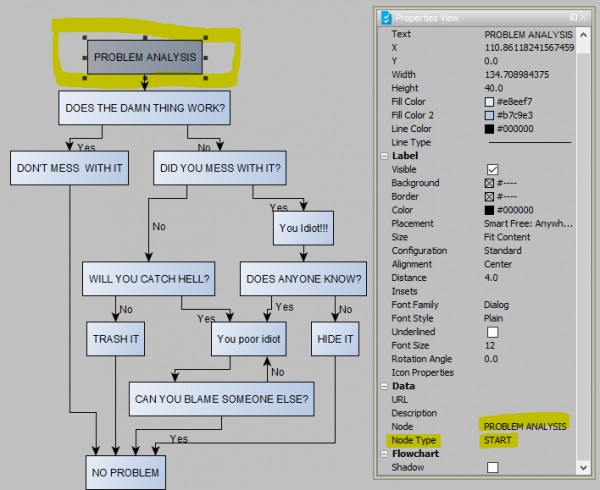The image size is (600, 490).
Task: Click the Line Type line style field
Action: (530, 142)
